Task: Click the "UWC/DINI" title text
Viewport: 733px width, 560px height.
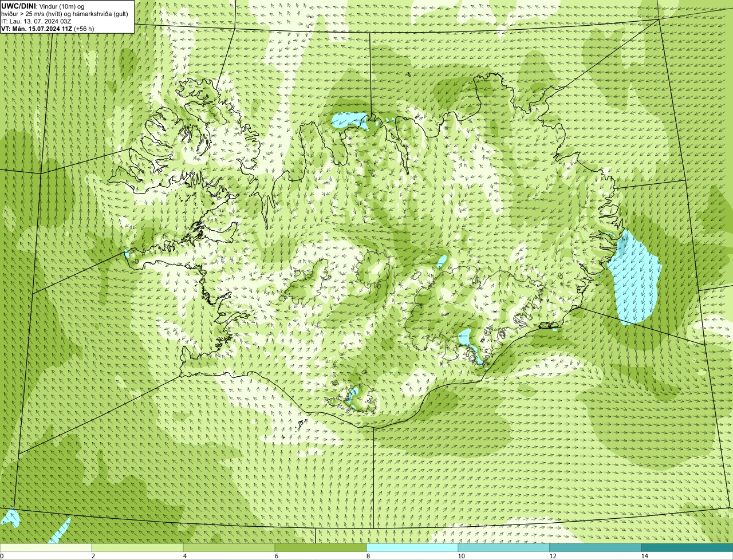Action: coord(18,6)
